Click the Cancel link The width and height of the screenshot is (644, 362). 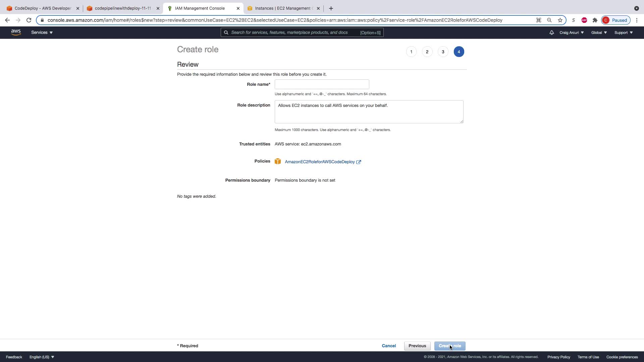click(389, 346)
